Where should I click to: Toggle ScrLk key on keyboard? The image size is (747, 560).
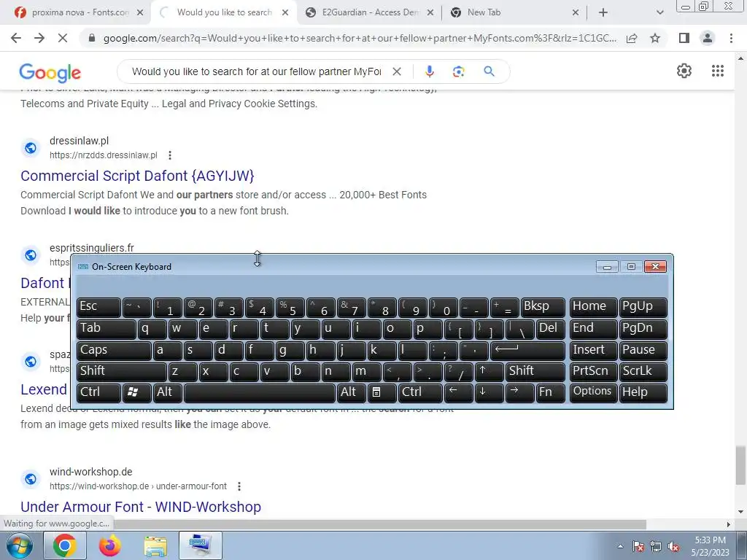[643, 371]
